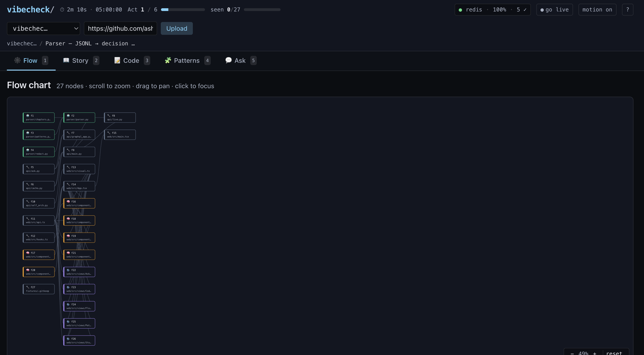Click the speech icon on node f23

[68, 287]
